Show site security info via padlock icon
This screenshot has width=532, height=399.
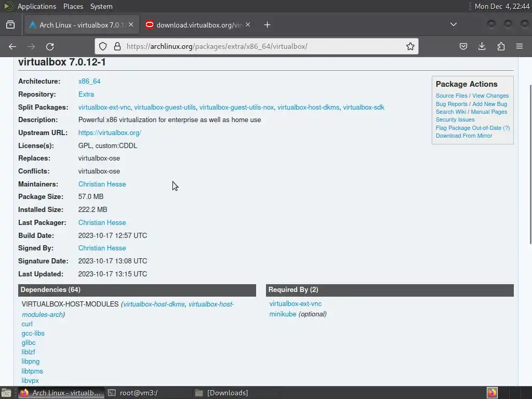pos(117,46)
